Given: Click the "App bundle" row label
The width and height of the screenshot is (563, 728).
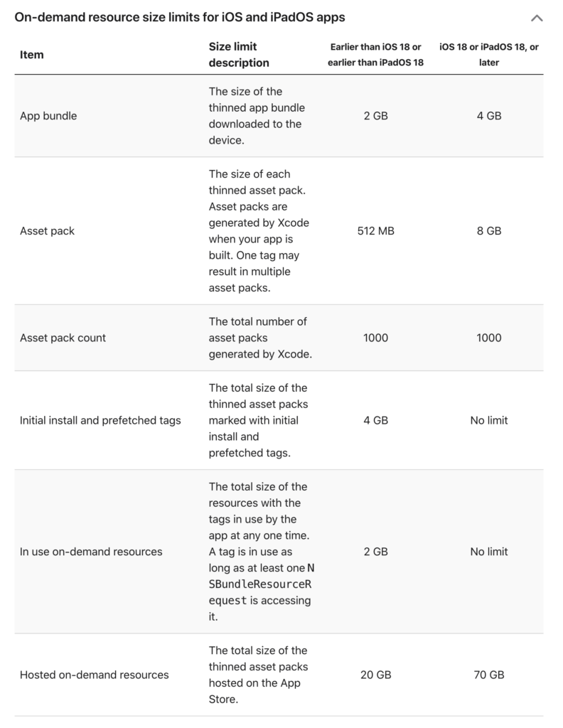Looking at the screenshot, I should pyautogui.click(x=48, y=116).
